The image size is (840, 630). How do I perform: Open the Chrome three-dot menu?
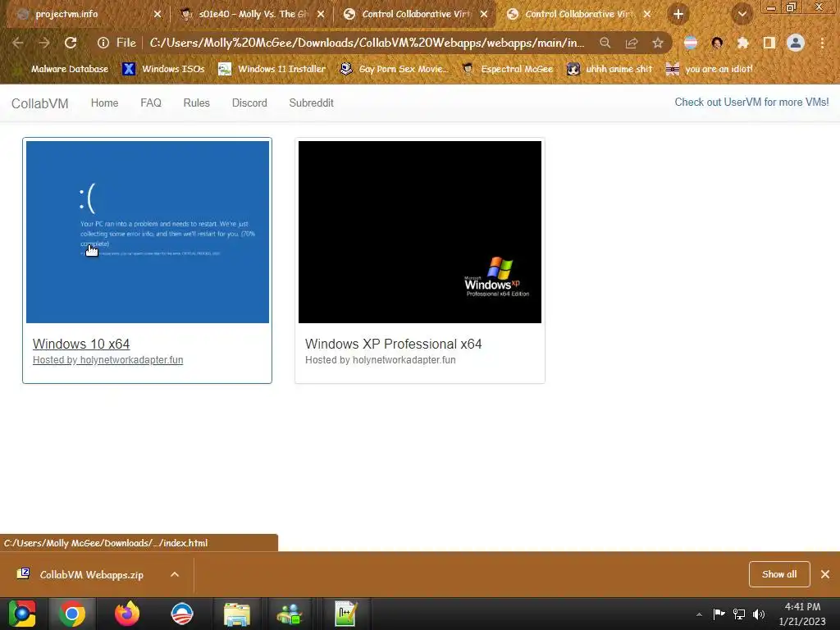[822, 43]
